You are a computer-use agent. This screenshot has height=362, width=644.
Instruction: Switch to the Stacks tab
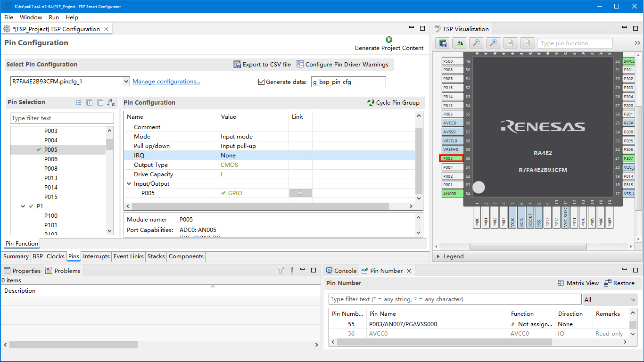pos(156,256)
